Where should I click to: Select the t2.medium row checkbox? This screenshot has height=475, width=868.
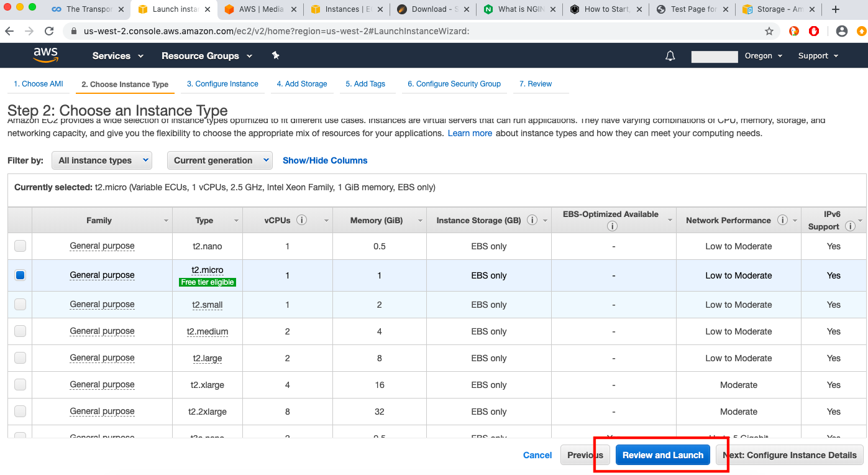[x=21, y=331]
